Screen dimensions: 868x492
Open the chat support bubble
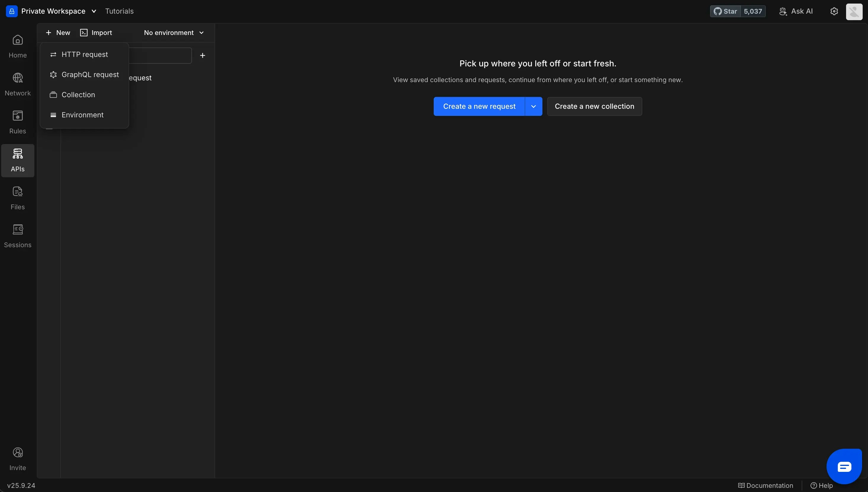(x=844, y=467)
